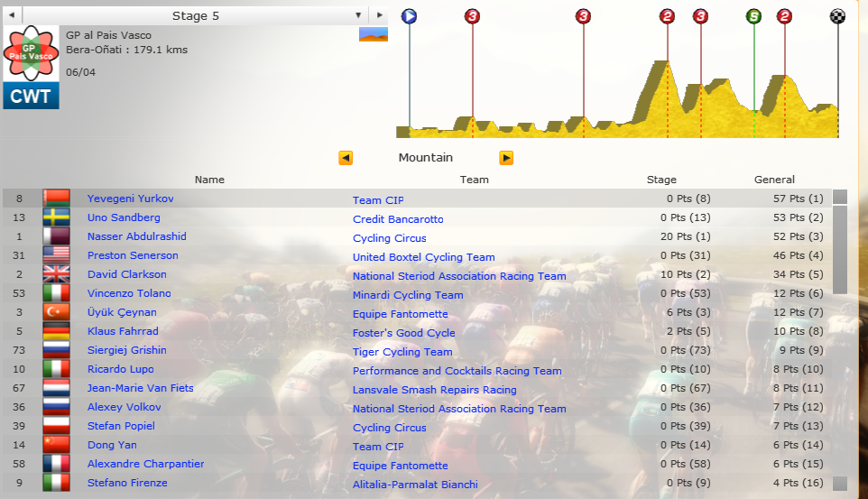Viewport: 868px width, 499px height.
Task: Open rider Vincenzo Tolano
Action: [x=129, y=293]
